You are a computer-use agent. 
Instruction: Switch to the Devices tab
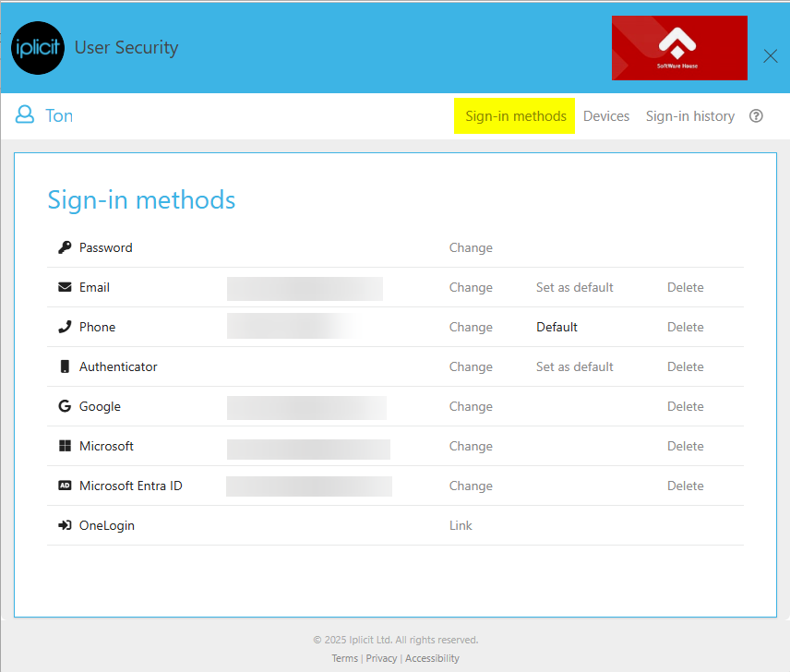[x=606, y=116]
